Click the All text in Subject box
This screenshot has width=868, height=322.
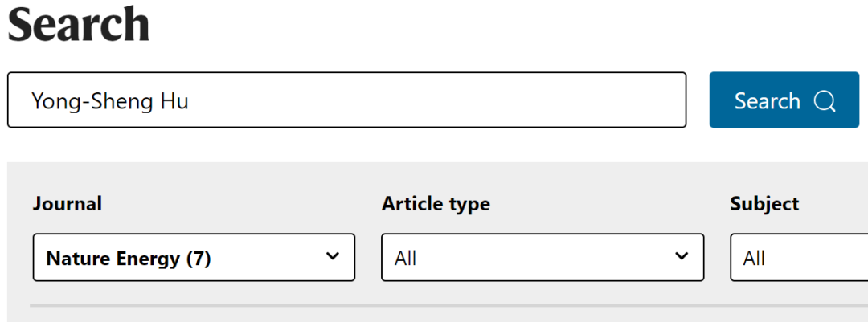[754, 259]
